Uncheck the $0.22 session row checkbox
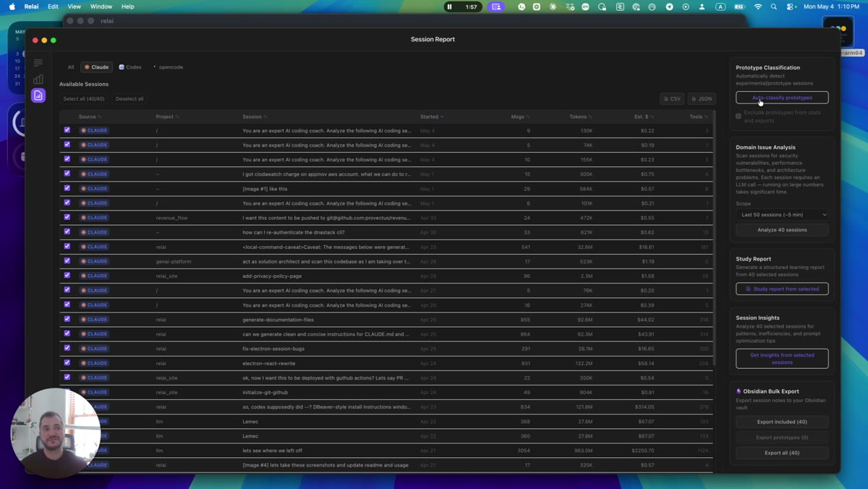868x489 pixels. click(x=67, y=130)
